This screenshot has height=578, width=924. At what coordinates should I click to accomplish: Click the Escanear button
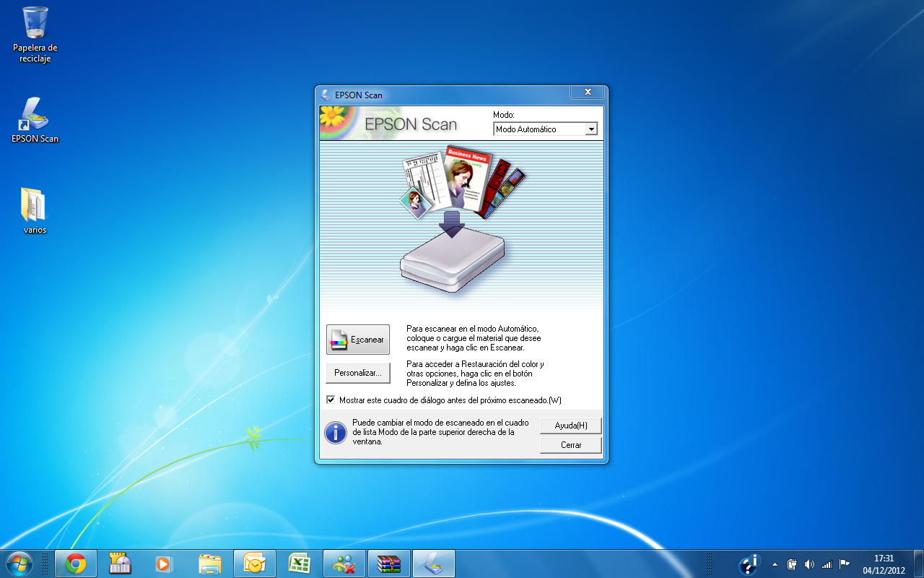(358, 340)
